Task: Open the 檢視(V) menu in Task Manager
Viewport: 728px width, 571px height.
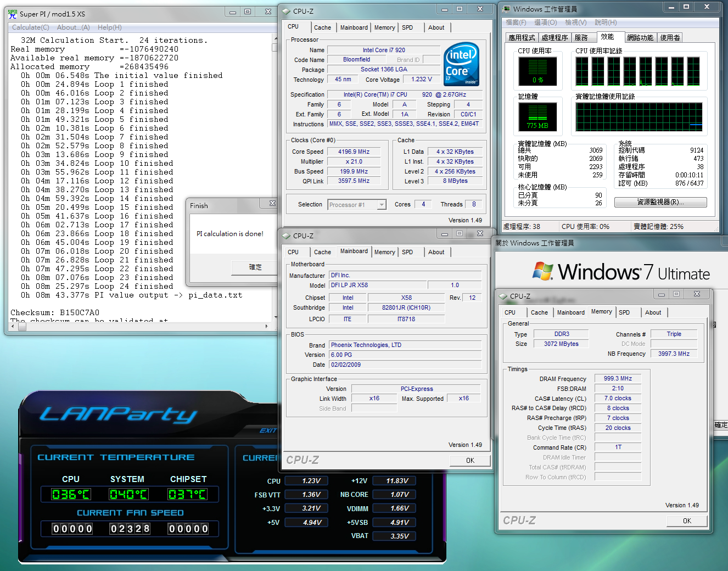Action: click(576, 23)
